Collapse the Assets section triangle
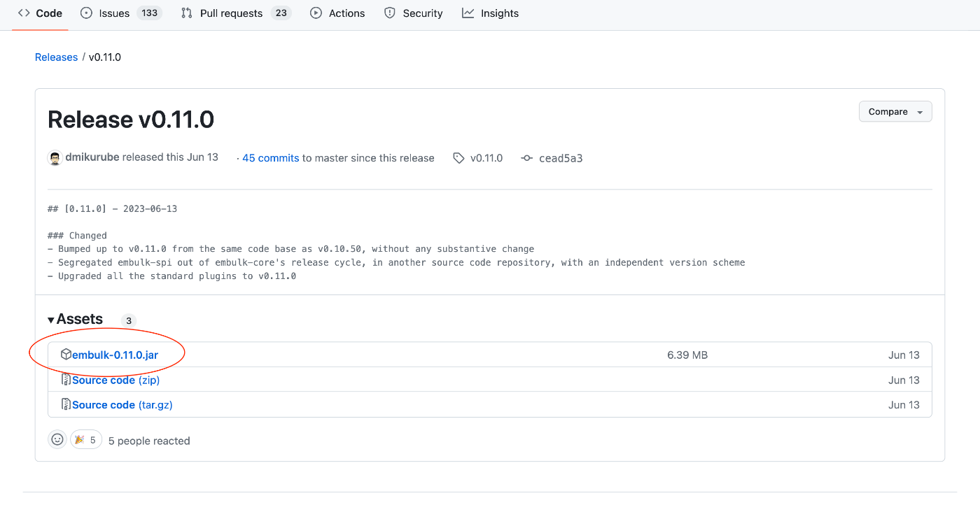Viewport: 980px width, 505px height. (51, 320)
